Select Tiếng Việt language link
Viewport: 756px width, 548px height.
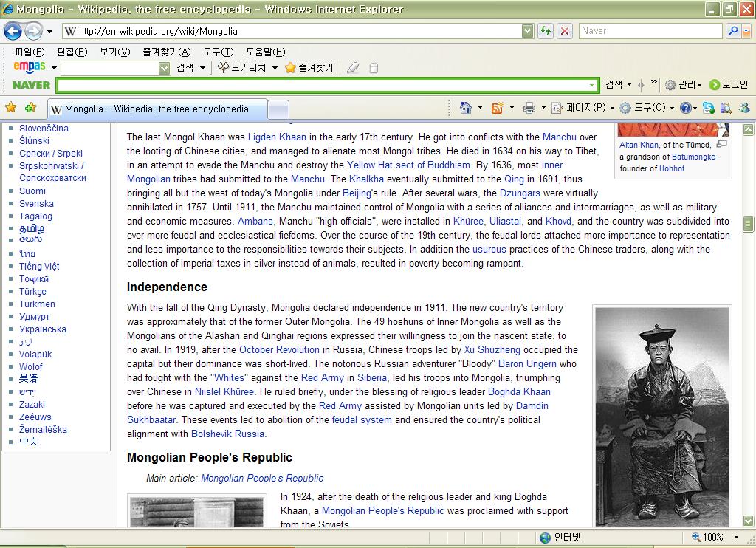pyautogui.click(x=39, y=267)
